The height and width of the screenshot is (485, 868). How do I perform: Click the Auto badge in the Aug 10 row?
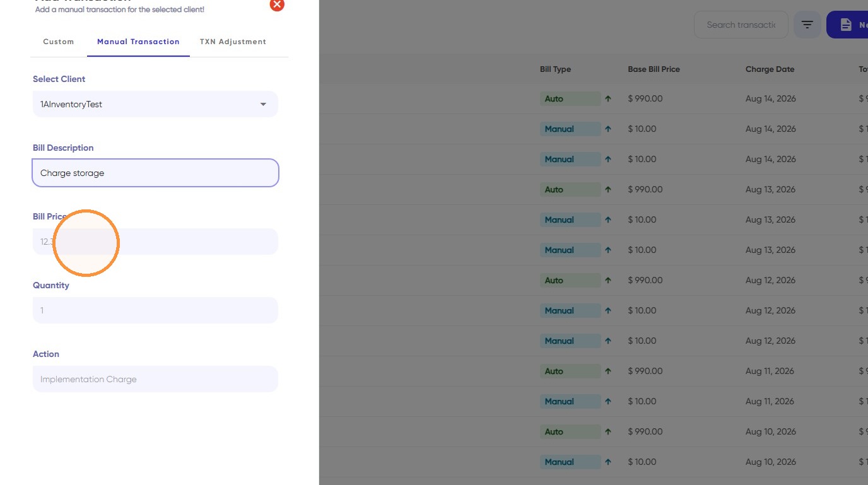tap(570, 431)
